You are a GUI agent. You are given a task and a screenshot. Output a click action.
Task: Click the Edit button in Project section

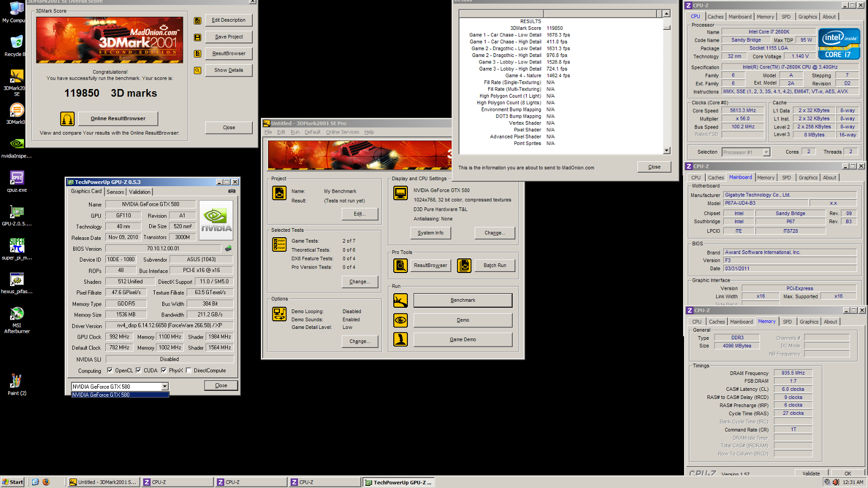pyautogui.click(x=360, y=214)
